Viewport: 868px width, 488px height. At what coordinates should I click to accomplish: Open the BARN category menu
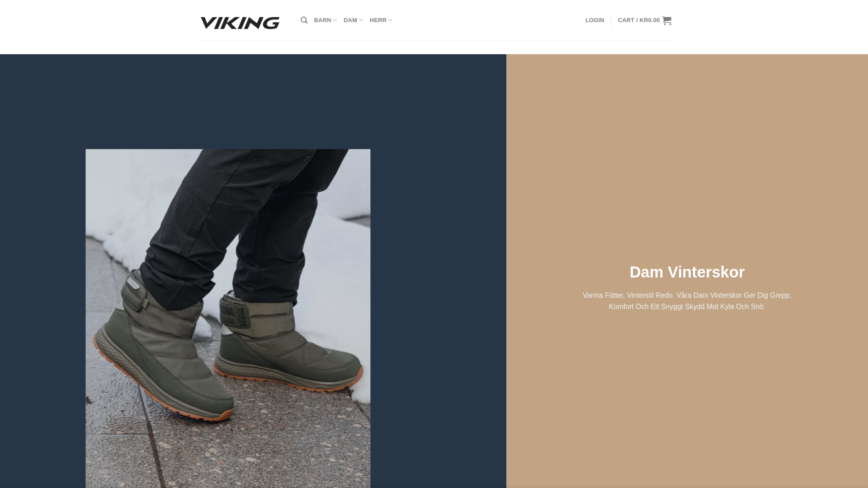pos(325,20)
